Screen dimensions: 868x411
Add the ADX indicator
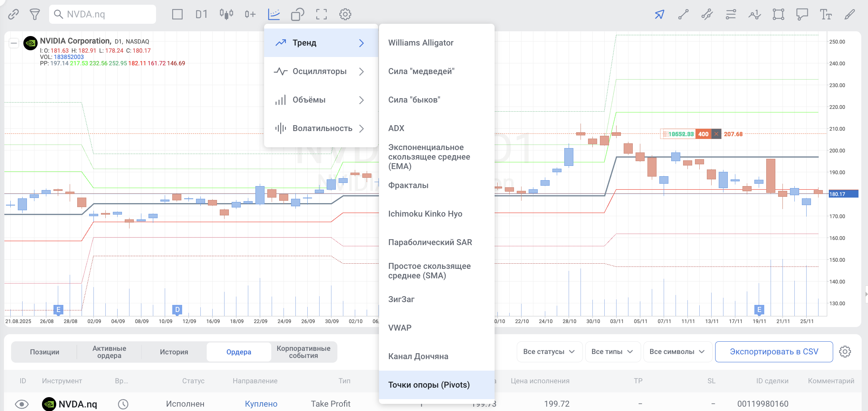point(437,128)
